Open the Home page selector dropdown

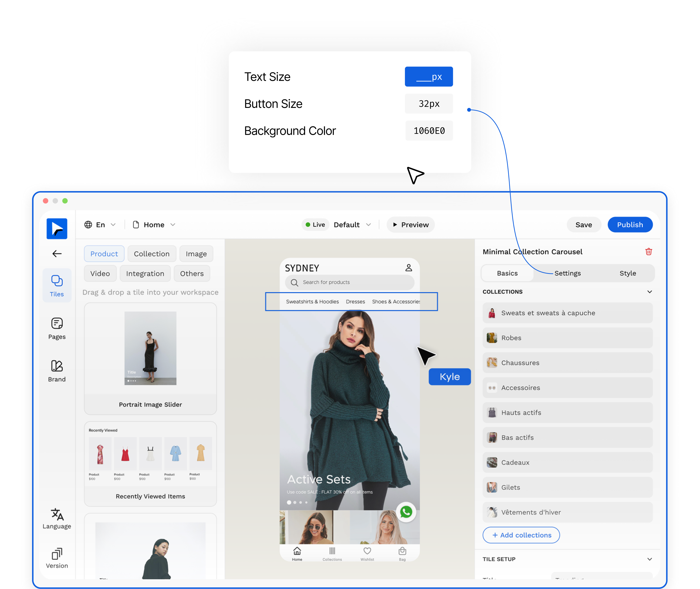click(x=154, y=225)
